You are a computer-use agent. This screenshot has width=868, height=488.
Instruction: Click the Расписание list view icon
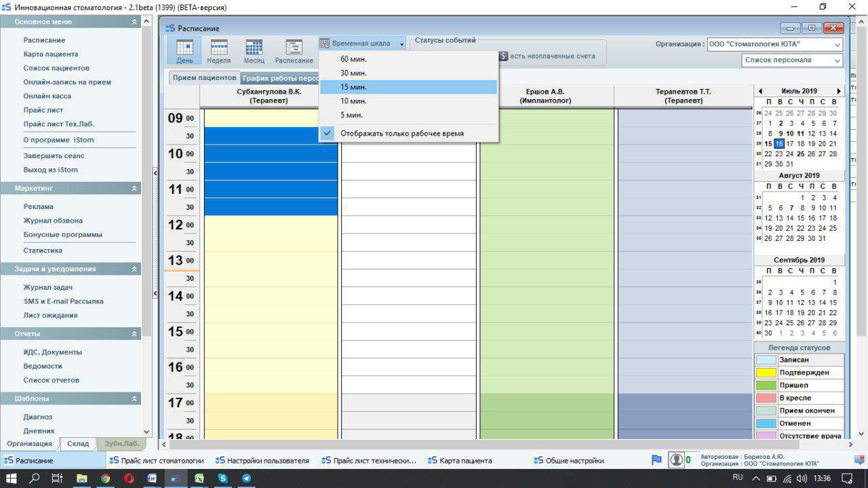[x=294, y=51]
